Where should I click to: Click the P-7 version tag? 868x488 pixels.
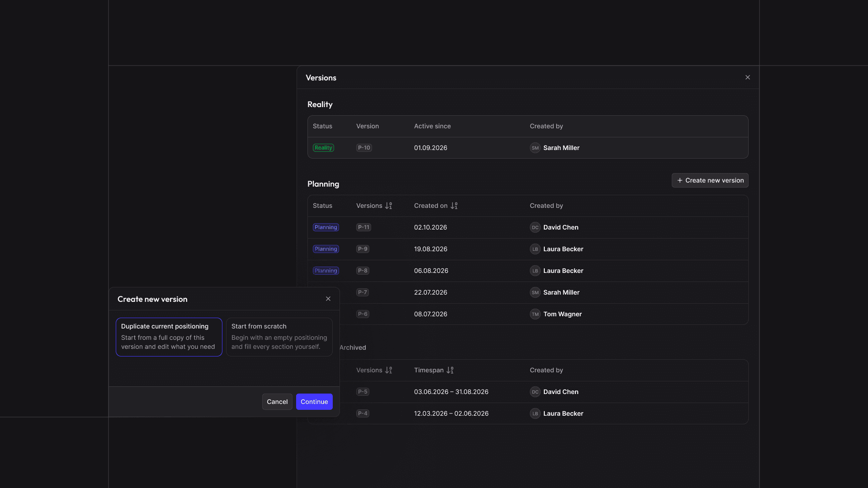click(x=363, y=292)
